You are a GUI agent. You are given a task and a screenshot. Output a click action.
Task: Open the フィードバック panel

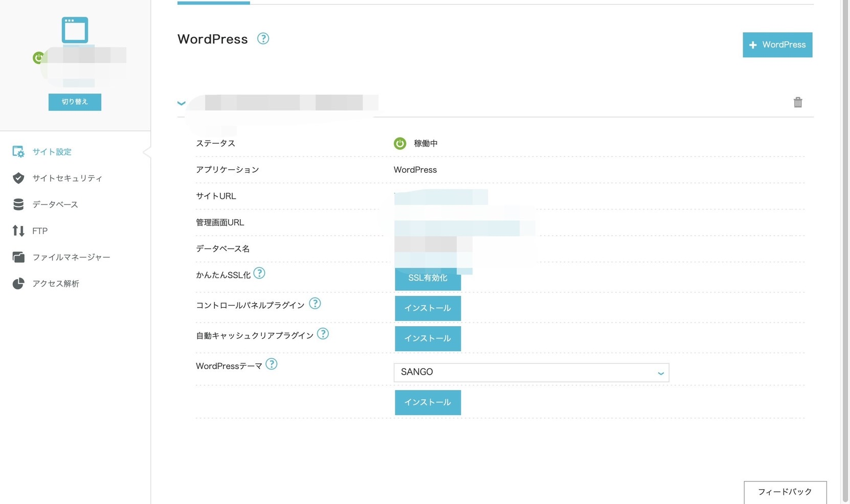pos(785,492)
